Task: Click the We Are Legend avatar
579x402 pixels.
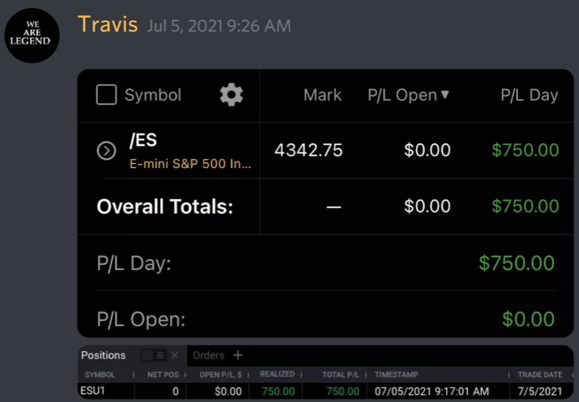Action: tap(32, 35)
